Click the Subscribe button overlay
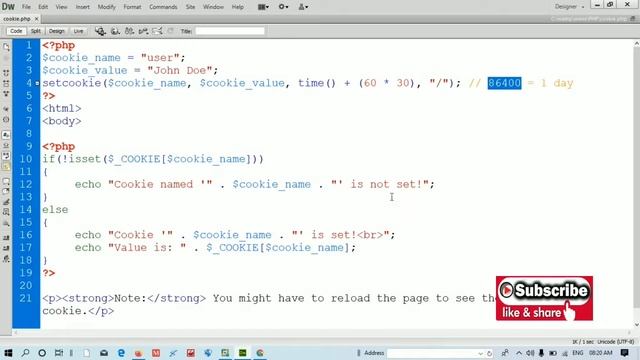This screenshot has height=360, width=640. 544,298
